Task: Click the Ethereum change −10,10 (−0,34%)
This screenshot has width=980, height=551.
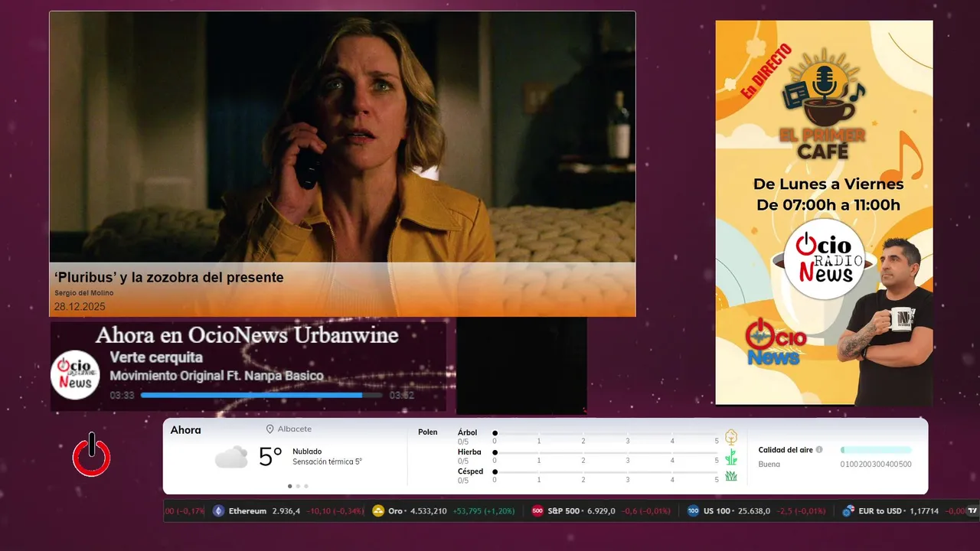Action: point(335,511)
